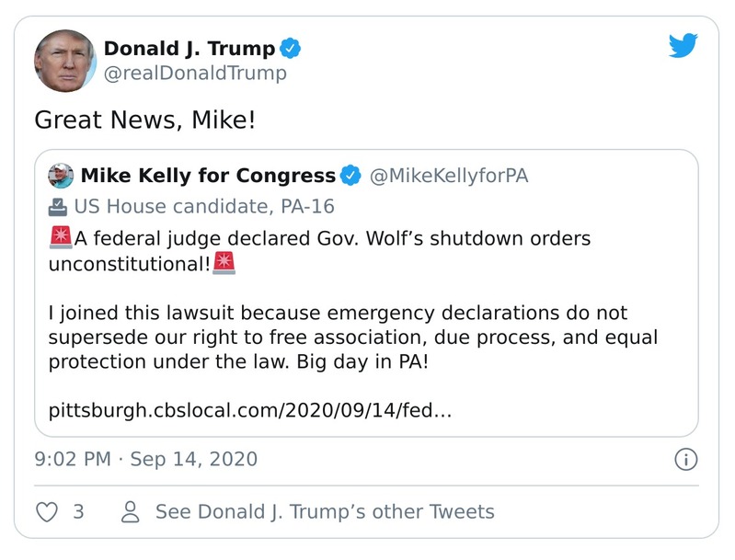This screenshot has height=560, width=735.
Task: Click the siren emoji before 'A federal judge'
Action: pyautogui.click(x=61, y=238)
